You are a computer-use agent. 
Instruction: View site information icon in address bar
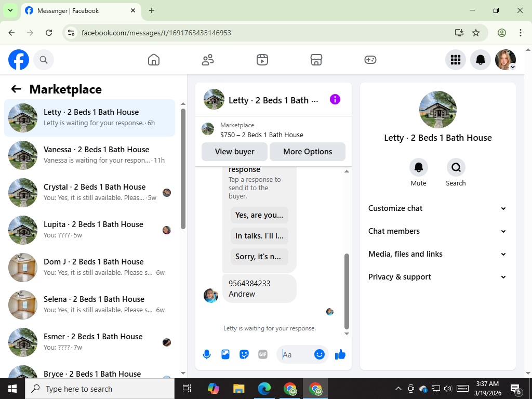click(71, 33)
